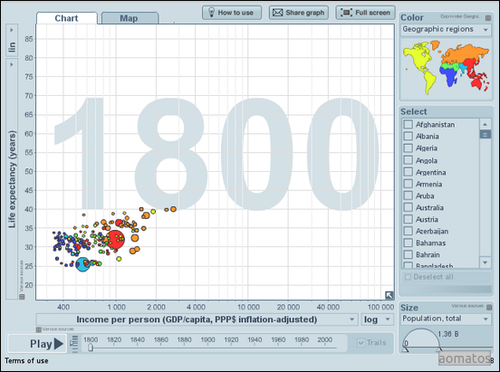This screenshot has height=372, width=500.
Task: Check the Australia checkbox
Action: (408, 207)
